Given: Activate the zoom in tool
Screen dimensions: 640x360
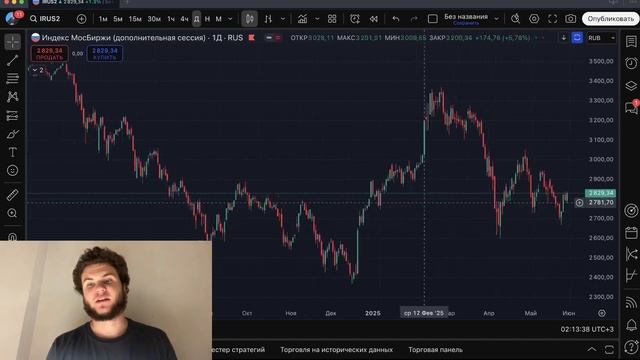Looking at the screenshot, I should [13, 213].
